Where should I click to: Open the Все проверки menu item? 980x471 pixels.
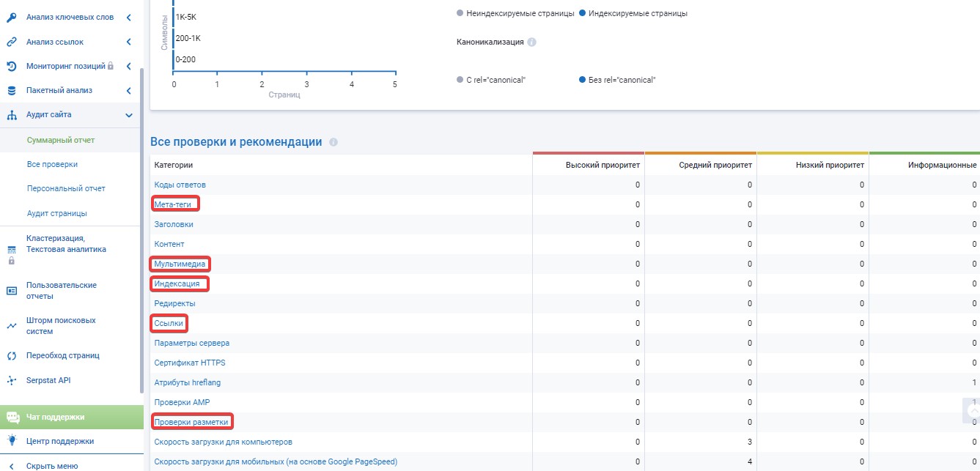tap(52, 165)
